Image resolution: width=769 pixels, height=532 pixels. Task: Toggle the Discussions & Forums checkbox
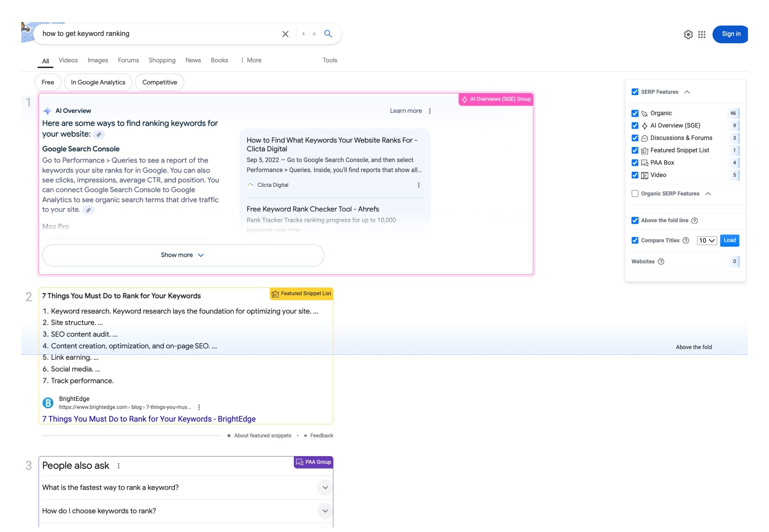coord(635,138)
